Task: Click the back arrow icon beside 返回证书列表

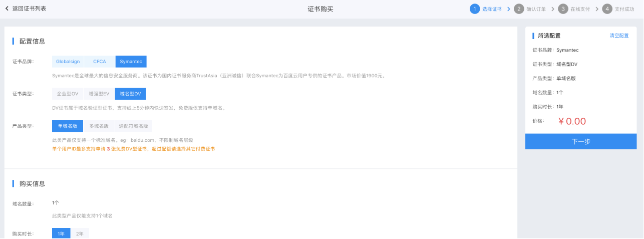Action: 7,9
